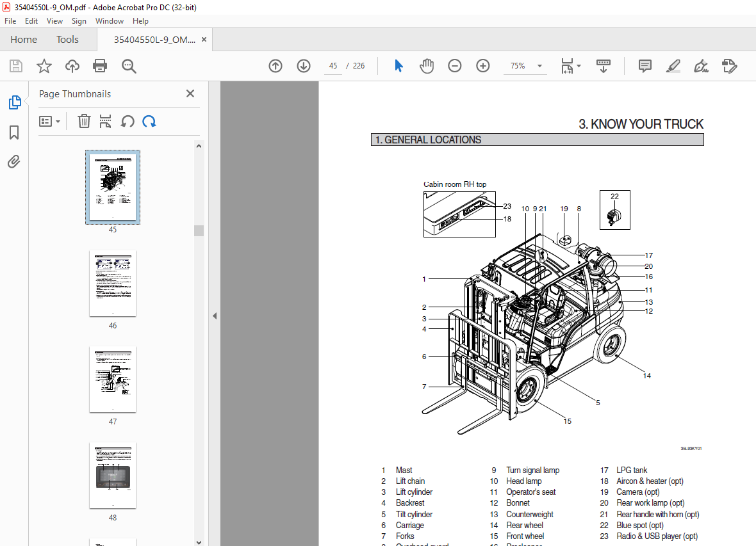Open the Sign menu

79,21
